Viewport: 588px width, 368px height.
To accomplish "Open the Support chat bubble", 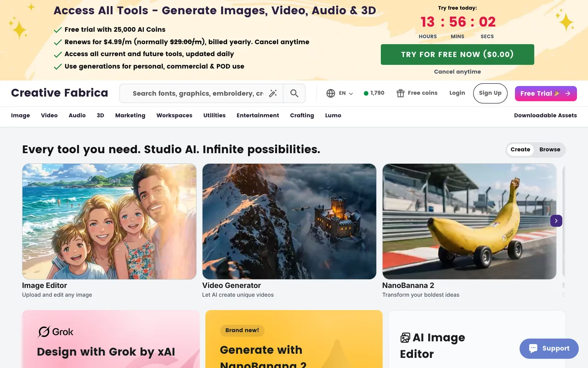I will (549, 349).
